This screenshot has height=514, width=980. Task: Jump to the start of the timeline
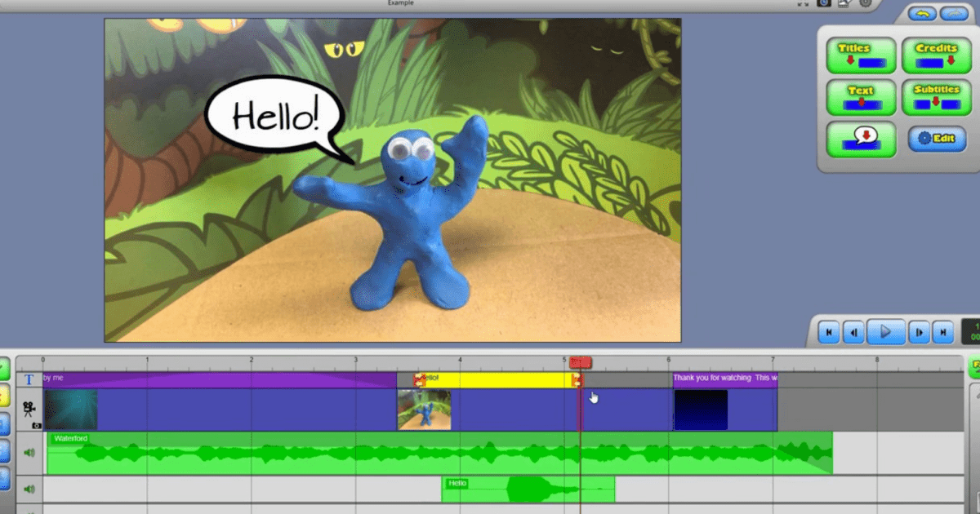[829, 332]
